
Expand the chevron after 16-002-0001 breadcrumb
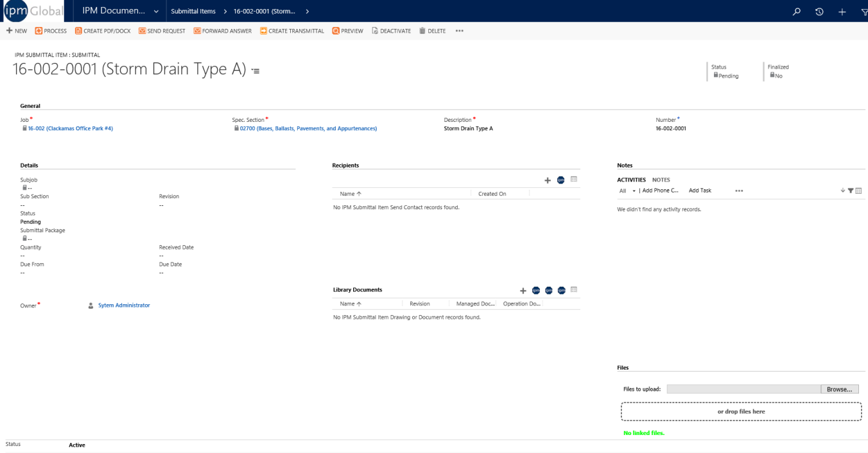[x=308, y=12]
